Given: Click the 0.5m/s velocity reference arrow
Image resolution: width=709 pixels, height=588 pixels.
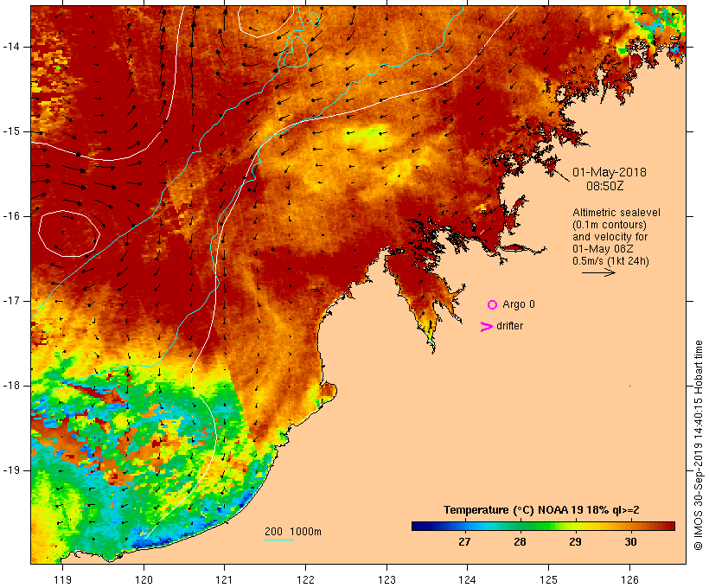Looking at the screenshot, I should (598, 272).
